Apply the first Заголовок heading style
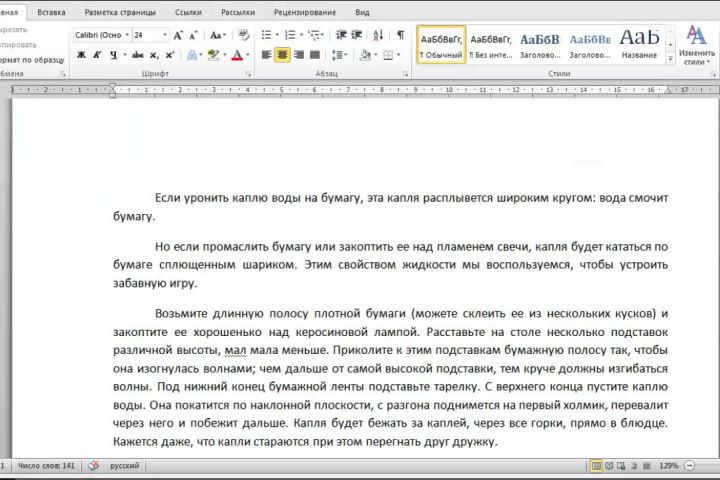This screenshot has width=720, height=480. pos(540,45)
